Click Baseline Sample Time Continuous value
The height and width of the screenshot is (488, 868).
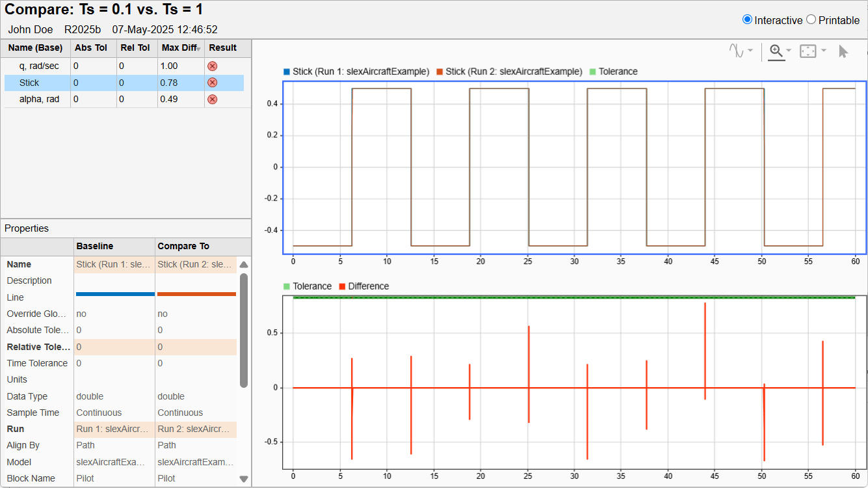tap(99, 413)
